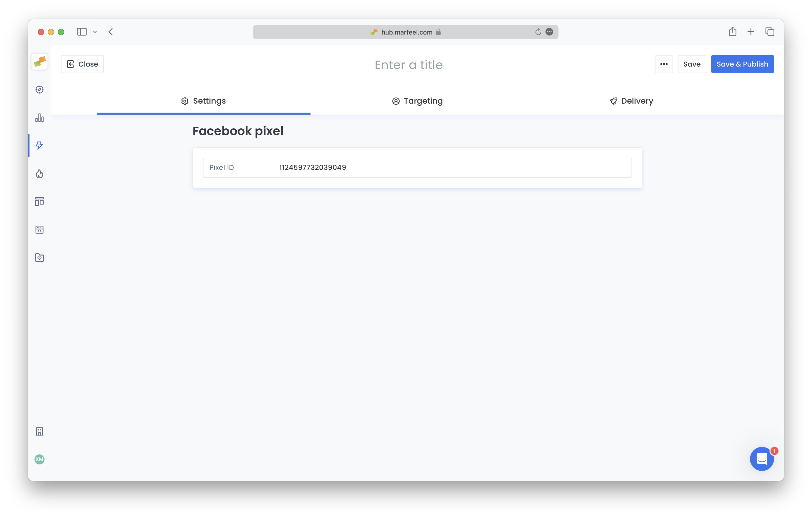Open the analytics bar-chart sidebar icon
Viewport: 812px width, 518px height.
pyautogui.click(x=39, y=118)
